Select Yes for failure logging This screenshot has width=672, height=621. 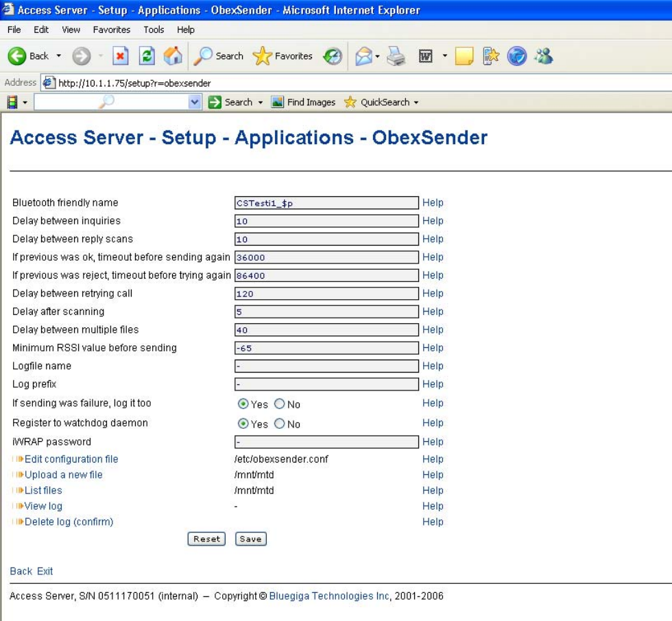pyautogui.click(x=243, y=404)
